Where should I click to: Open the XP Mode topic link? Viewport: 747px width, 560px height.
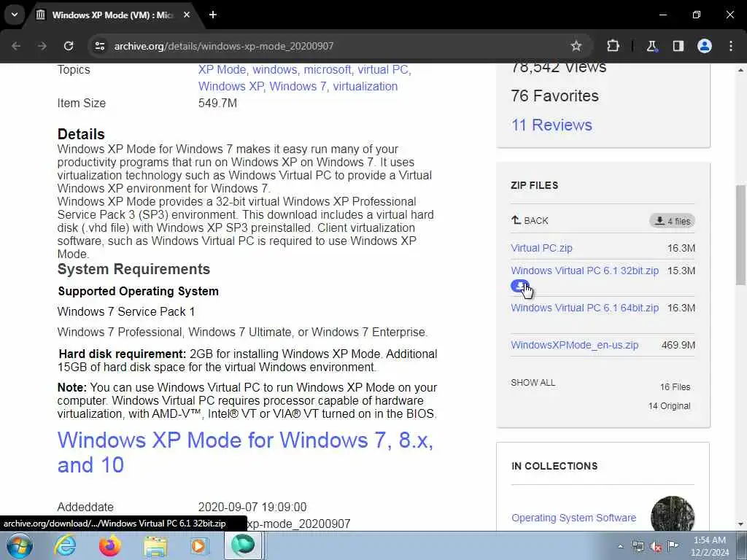pyautogui.click(x=222, y=69)
